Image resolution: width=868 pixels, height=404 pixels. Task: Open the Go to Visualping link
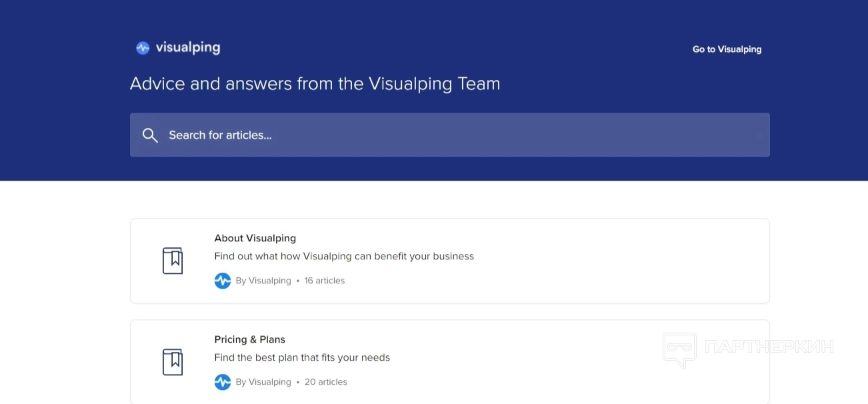click(727, 49)
